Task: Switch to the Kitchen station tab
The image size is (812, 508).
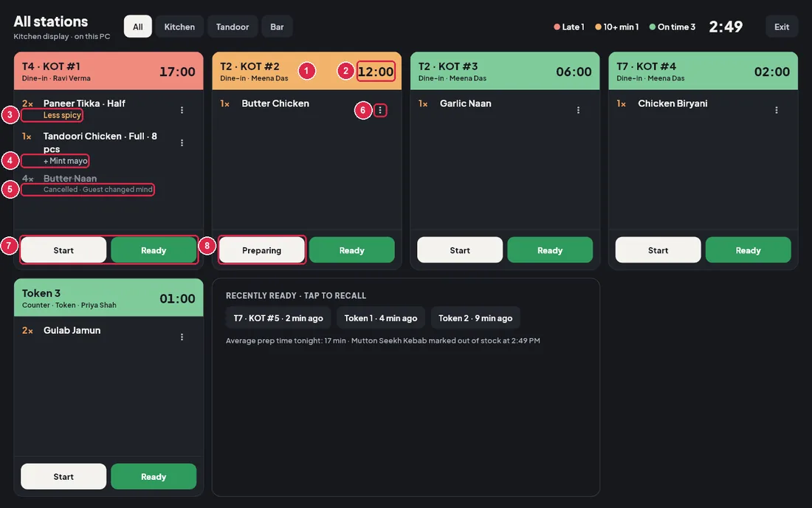Action: point(179,27)
